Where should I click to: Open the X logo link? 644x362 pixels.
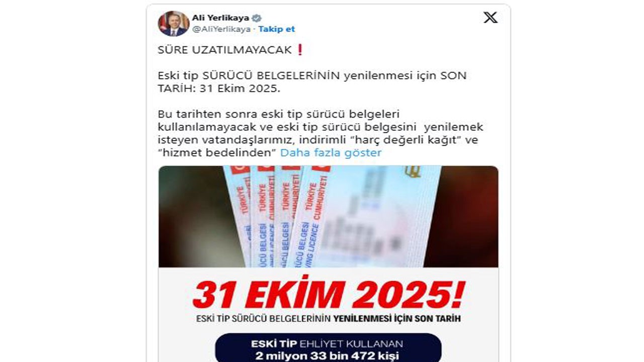click(490, 18)
